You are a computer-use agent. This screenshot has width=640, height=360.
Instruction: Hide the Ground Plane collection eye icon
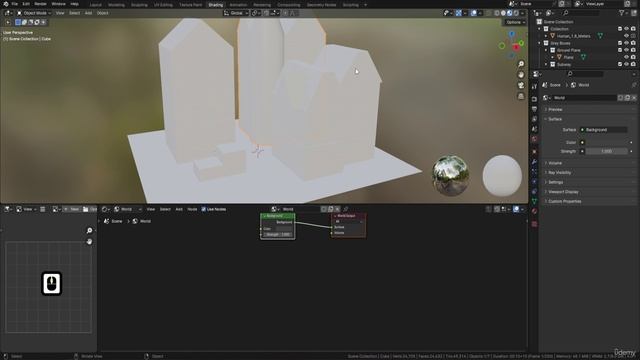coord(627,50)
